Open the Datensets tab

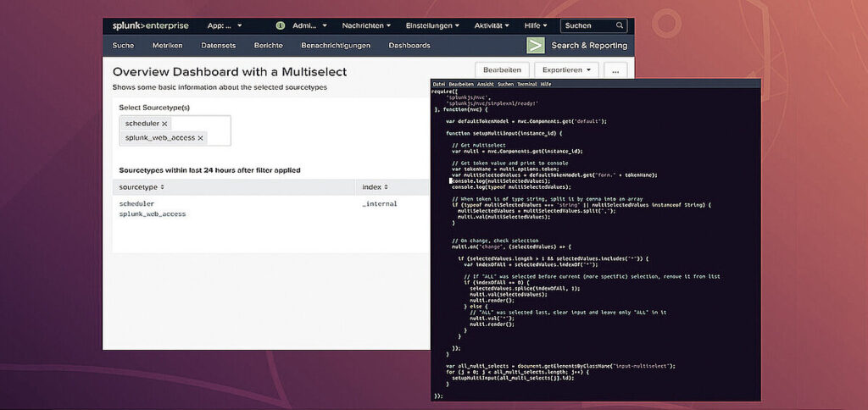tap(218, 46)
